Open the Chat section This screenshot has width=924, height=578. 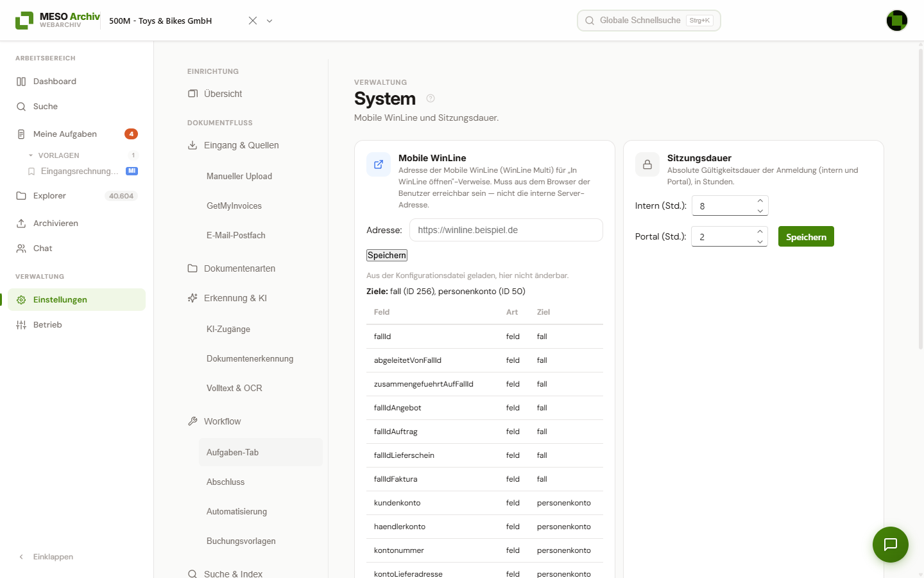(77, 249)
